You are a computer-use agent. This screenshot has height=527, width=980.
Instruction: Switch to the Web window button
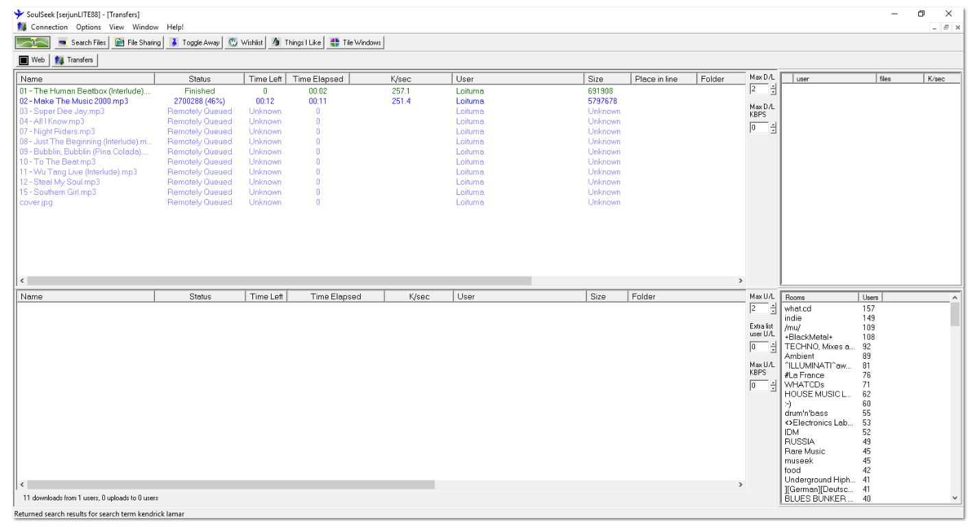tap(32, 60)
